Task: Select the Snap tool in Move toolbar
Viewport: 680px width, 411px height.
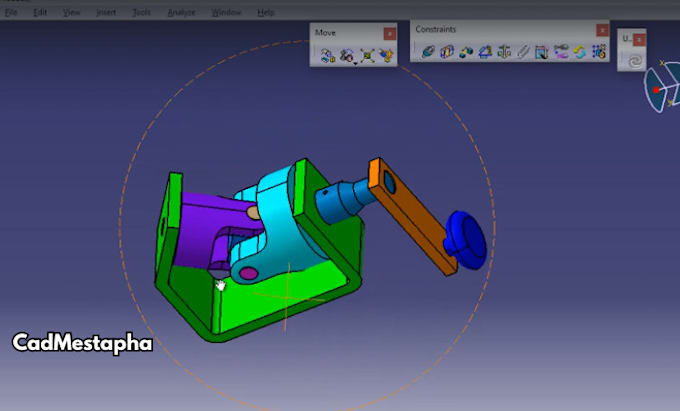Action: click(347, 55)
